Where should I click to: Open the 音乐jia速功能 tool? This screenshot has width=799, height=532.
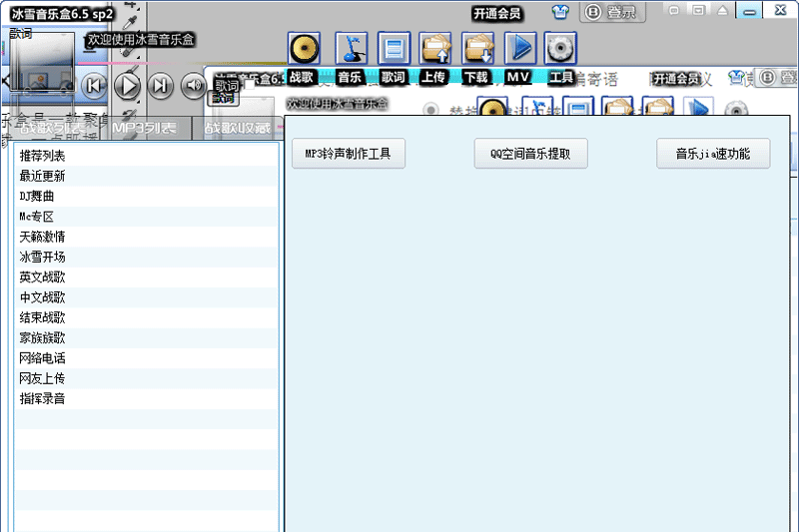pos(713,154)
